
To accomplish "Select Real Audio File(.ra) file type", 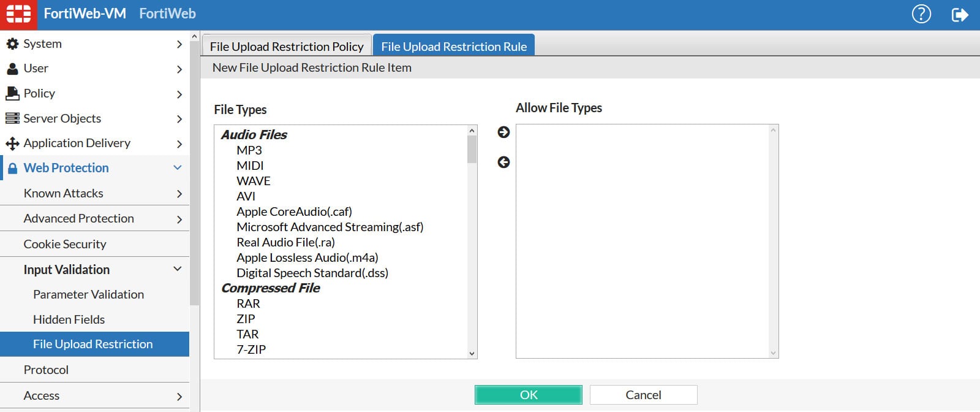I will pos(285,242).
